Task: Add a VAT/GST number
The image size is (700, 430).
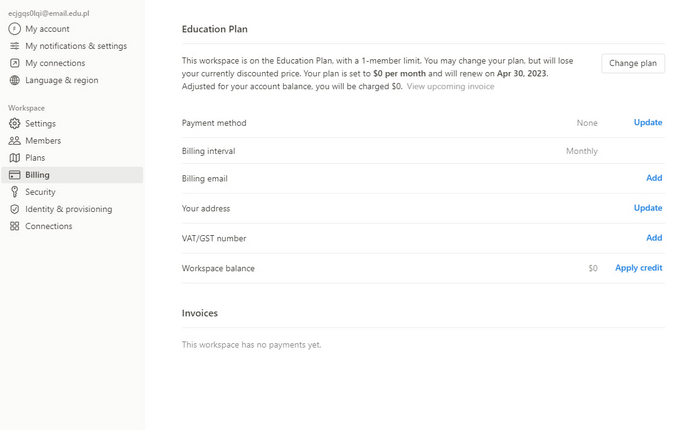Action: [654, 238]
